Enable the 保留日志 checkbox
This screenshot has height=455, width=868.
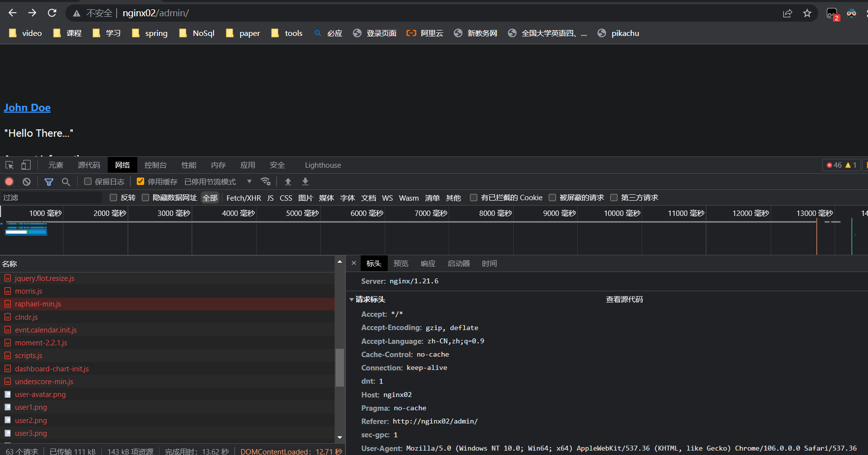88,182
